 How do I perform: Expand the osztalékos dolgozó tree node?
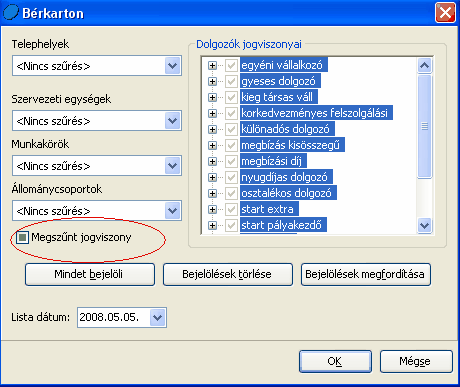[x=212, y=193]
